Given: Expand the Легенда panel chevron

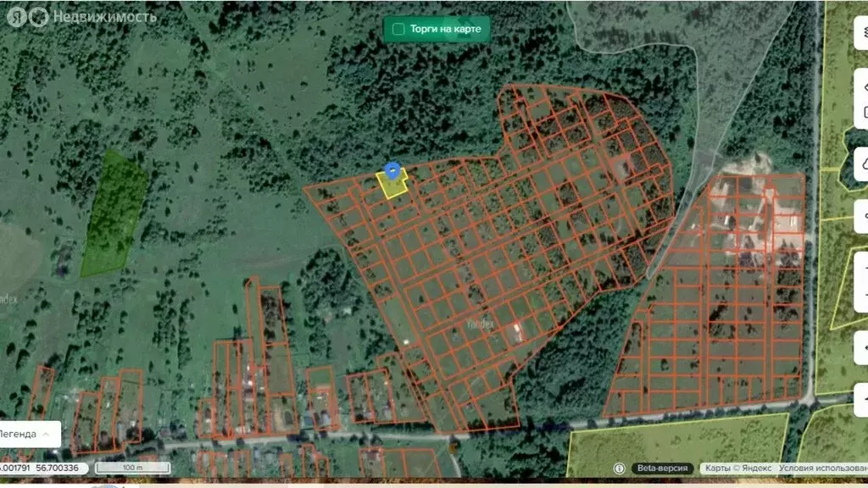Looking at the screenshot, I should (x=46, y=434).
